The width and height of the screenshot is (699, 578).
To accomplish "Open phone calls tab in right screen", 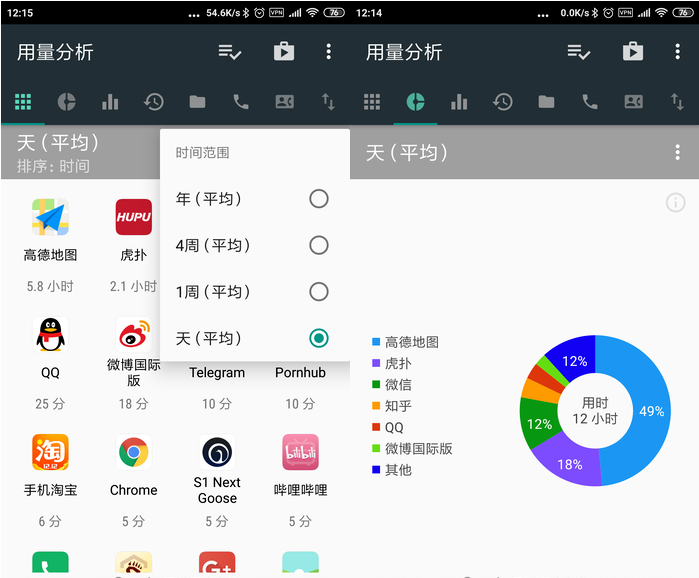I will pos(590,102).
